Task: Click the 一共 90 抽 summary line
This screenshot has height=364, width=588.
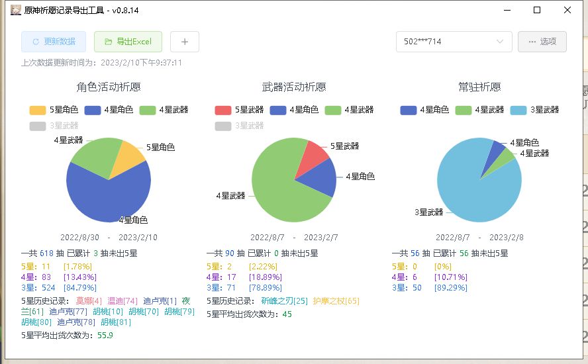Action: 262,253
